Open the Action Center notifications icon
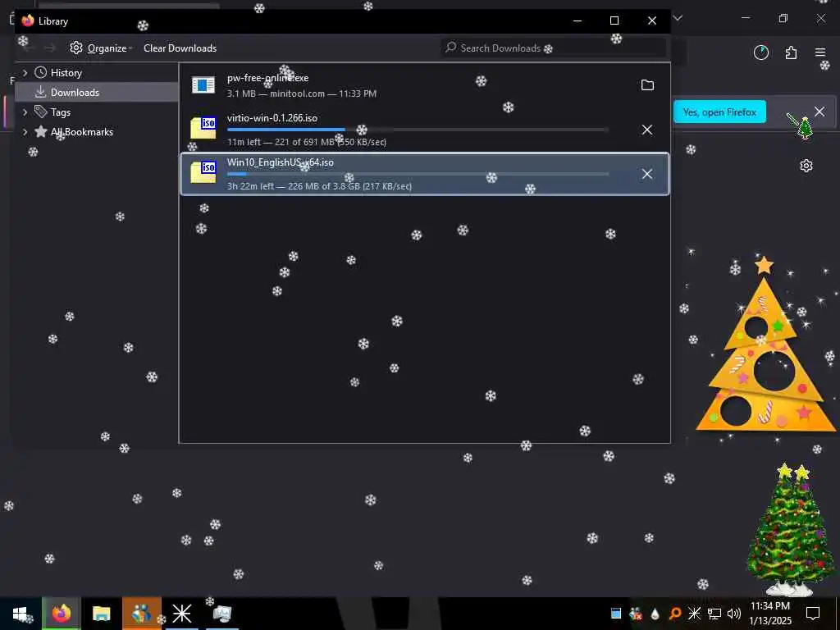 [813, 614]
